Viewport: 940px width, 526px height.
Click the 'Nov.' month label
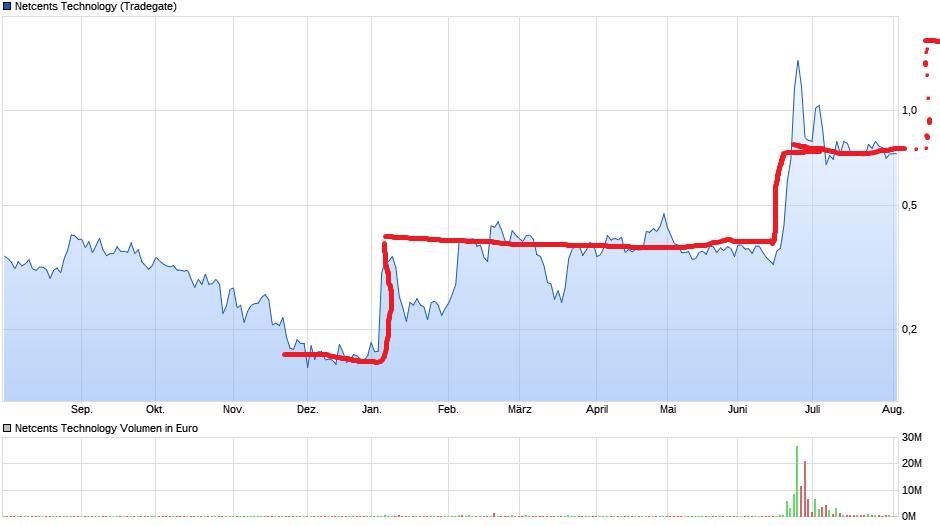pyautogui.click(x=234, y=410)
